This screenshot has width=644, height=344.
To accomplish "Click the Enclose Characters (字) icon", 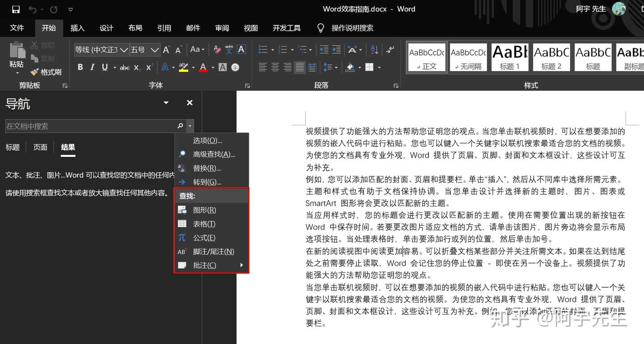I will tap(235, 67).
